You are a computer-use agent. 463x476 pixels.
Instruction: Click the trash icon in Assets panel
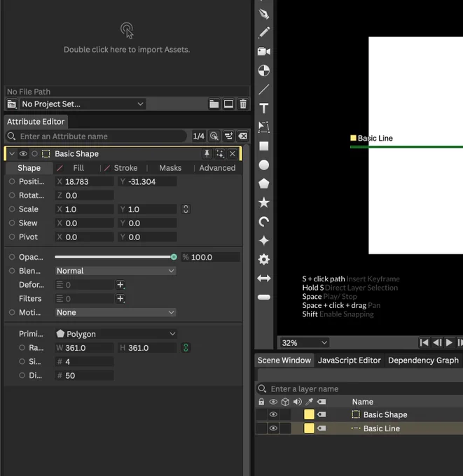243,104
